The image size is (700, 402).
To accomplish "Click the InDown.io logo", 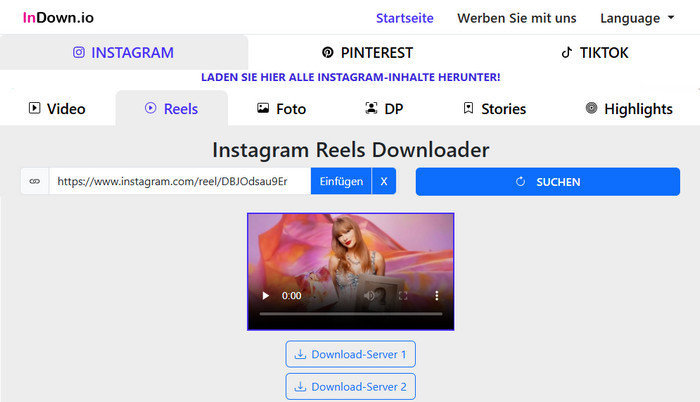I will click(58, 18).
